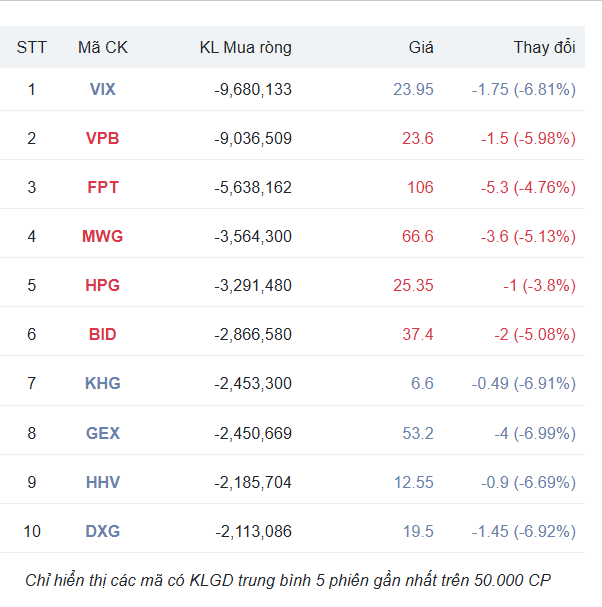
Task: Click change value -5.3 (-4.76%)
Action: 528,188
